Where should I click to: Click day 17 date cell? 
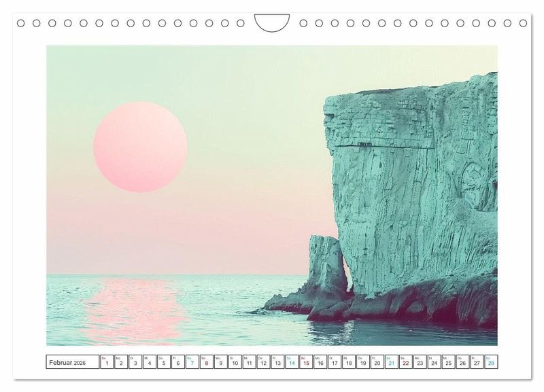[x=335, y=361]
